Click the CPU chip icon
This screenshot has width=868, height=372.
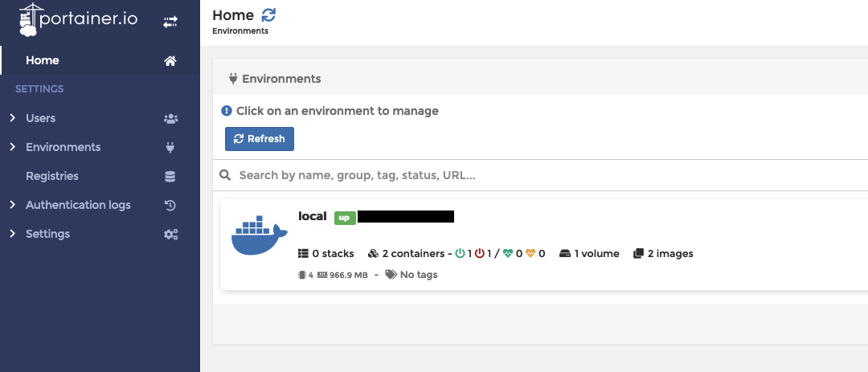[302, 275]
